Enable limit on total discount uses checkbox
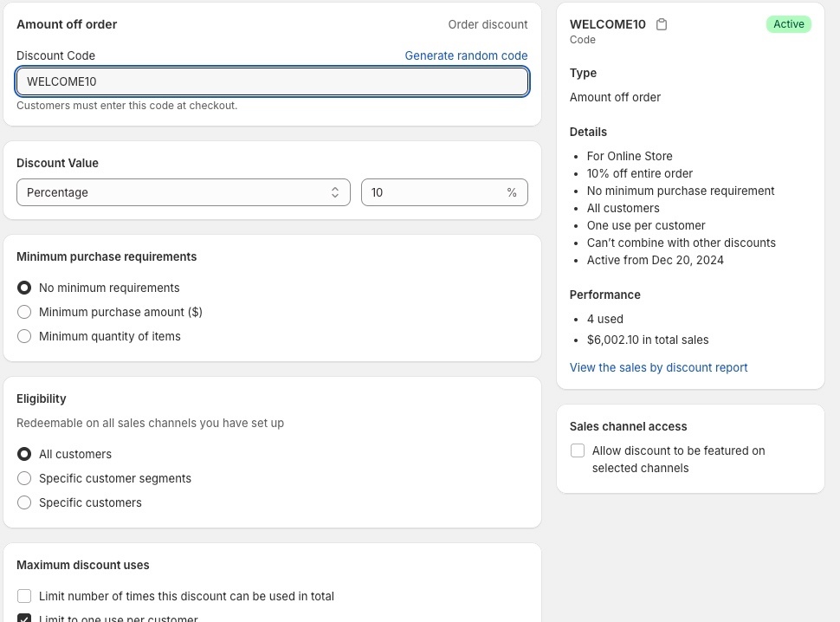This screenshot has height=622, width=840. coord(24,596)
